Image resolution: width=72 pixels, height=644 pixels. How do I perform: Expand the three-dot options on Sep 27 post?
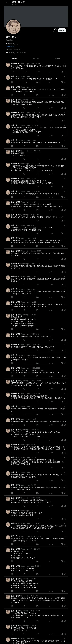[x=65, y=140]
